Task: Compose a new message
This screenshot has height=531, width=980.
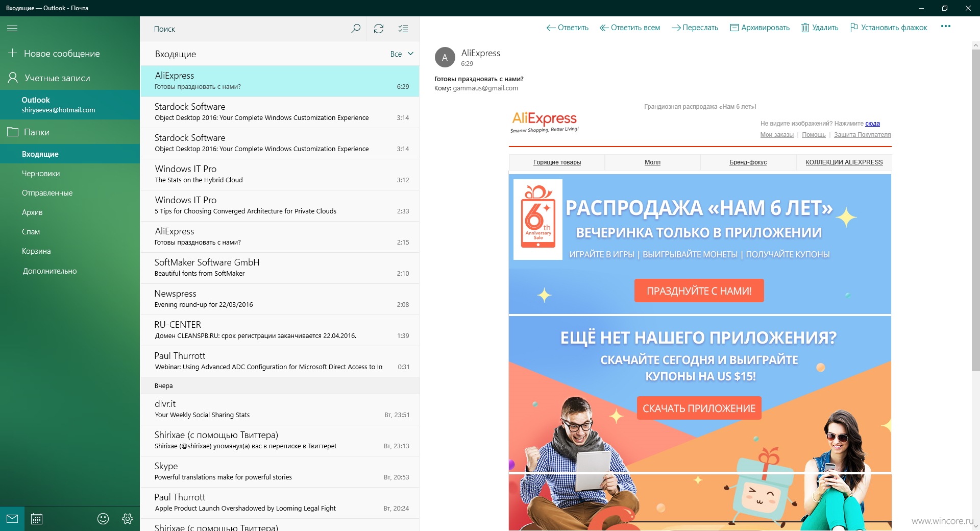Action: pos(70,54)
